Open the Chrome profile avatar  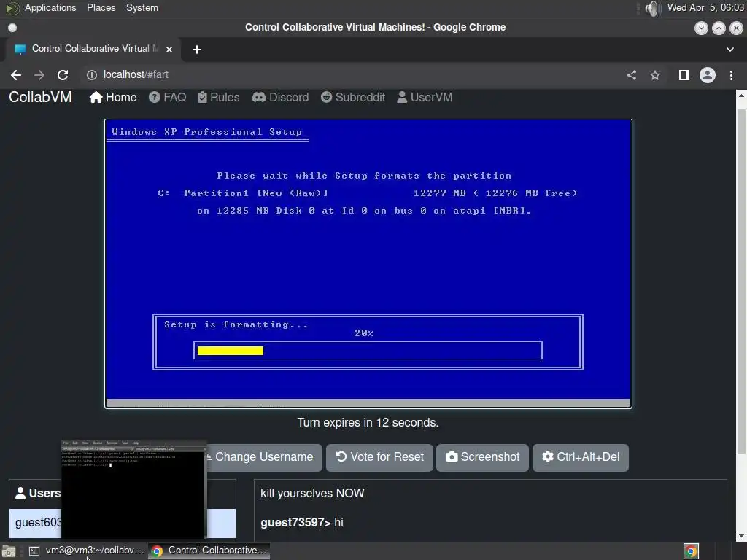pos(708,75)
